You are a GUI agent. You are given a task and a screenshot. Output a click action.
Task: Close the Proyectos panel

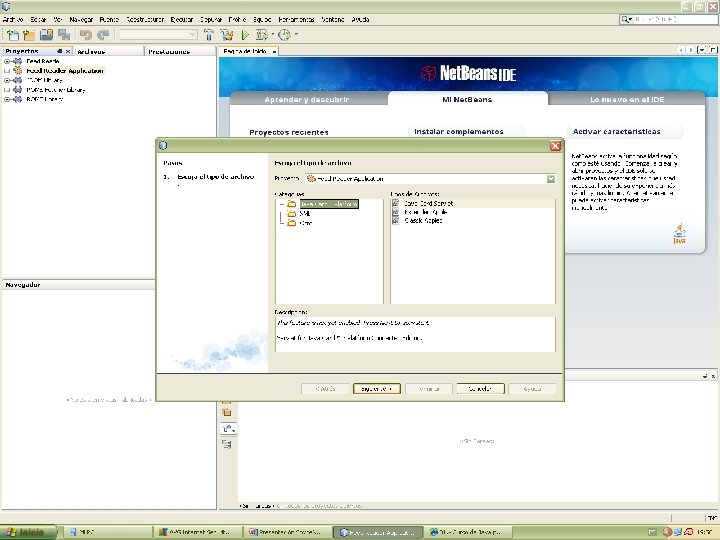pyautogui.click(x=68, y=51)
